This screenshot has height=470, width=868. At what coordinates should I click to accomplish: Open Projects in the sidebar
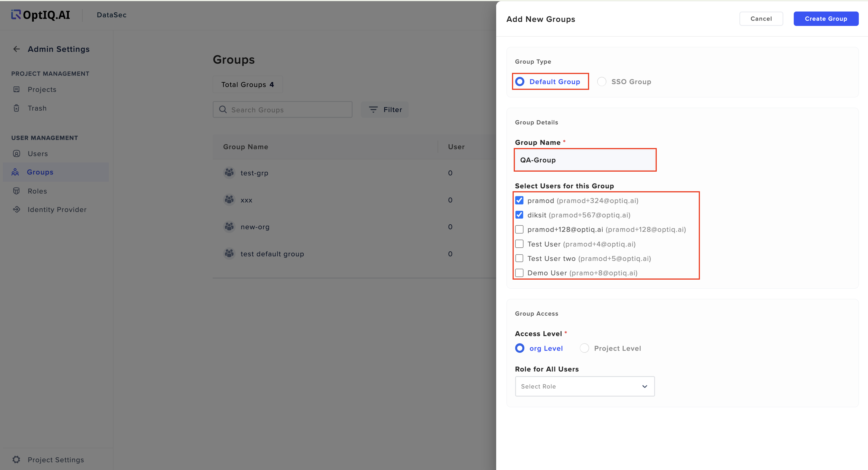(x=42, y=89)
